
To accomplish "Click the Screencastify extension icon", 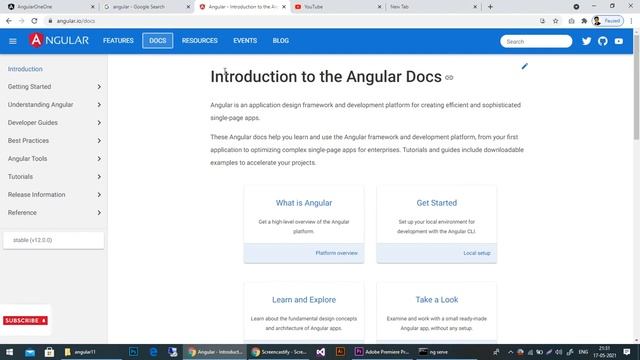I will (571, 21).
